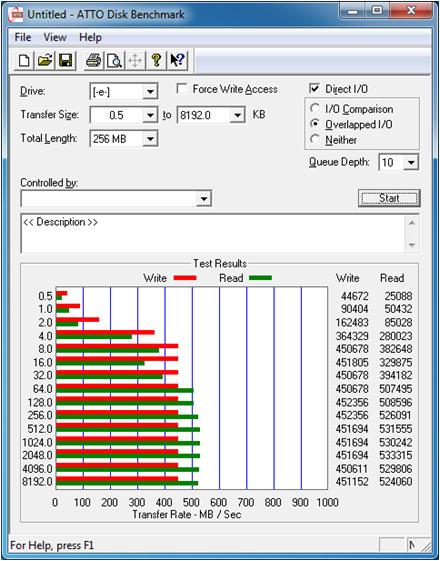Click the Read value 507495

(396, 389)
